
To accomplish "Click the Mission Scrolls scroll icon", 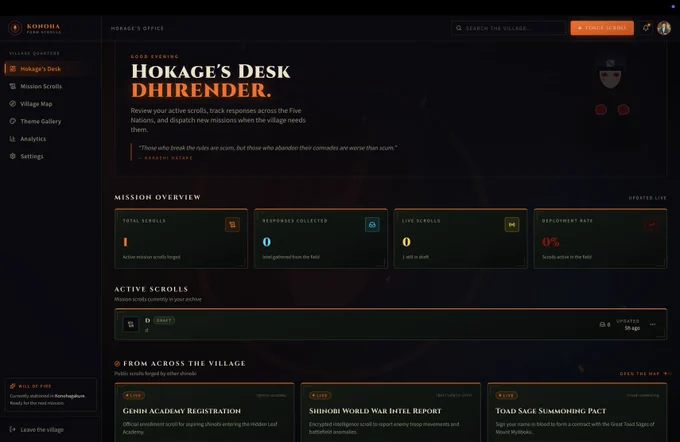I will point(13,86).
